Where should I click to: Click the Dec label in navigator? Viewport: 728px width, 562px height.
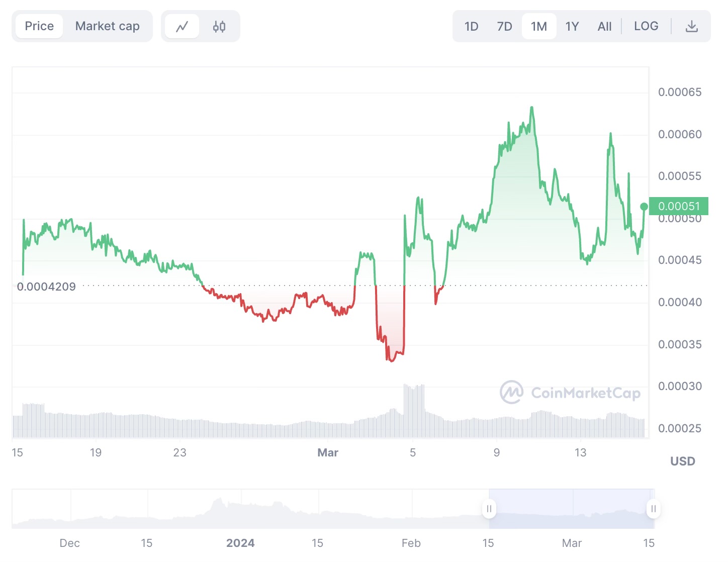pyautogui.click(x=69, y=543)
